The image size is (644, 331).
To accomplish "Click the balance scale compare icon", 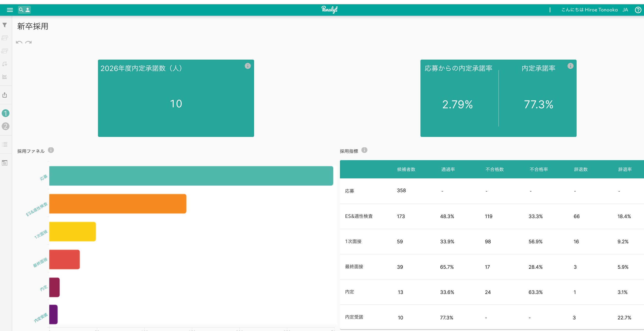I will (x=5, y=64).
